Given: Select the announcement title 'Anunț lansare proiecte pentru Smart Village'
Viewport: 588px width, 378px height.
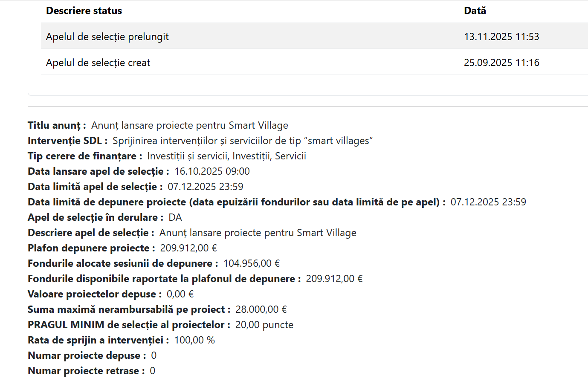Looking at the screenshot, I should [190, 125].
